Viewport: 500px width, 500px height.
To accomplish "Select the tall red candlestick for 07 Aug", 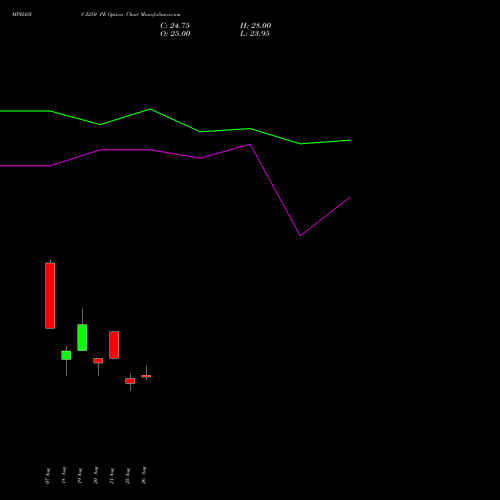I will point(50,295).
